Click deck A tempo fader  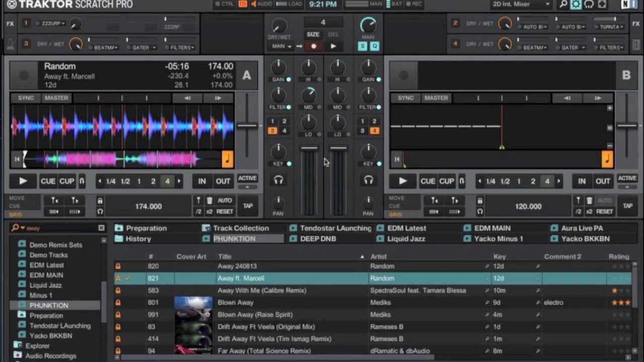[x=247, y=126]
